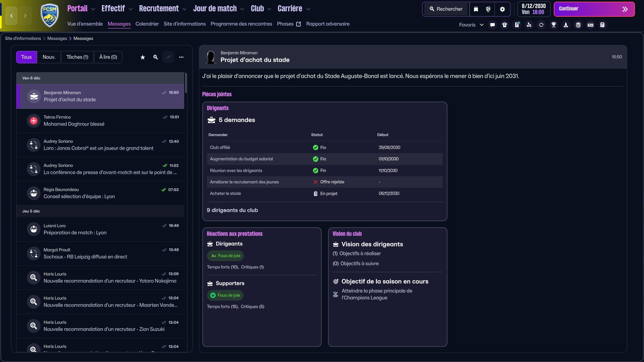
Task: Expand the Favoris dropdown
Action: (471, 25)
